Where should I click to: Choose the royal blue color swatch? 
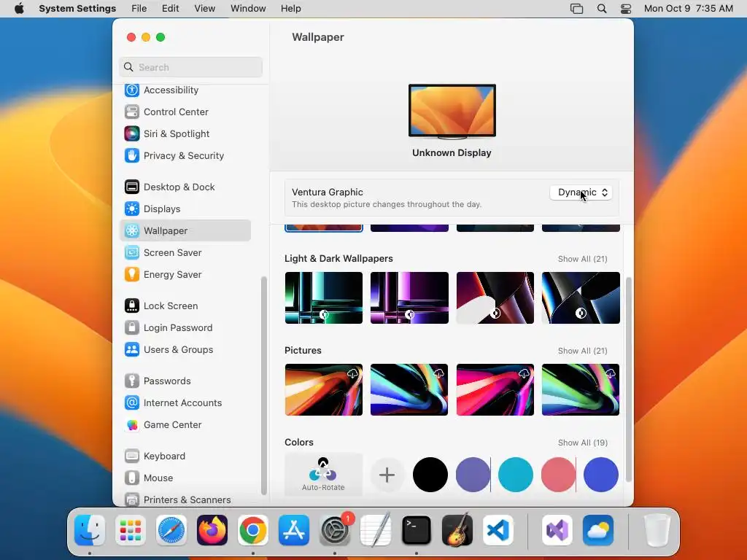[x=601, y=475]
